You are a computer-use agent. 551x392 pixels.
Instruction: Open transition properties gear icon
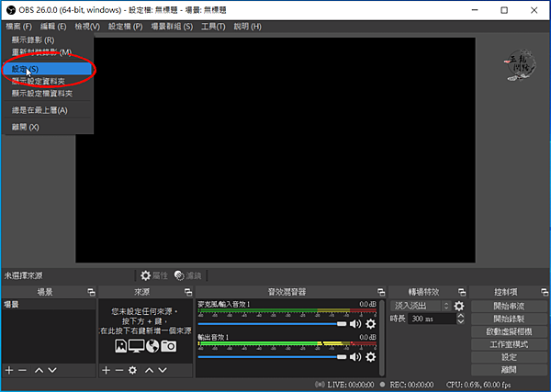[x=459, y=306]
